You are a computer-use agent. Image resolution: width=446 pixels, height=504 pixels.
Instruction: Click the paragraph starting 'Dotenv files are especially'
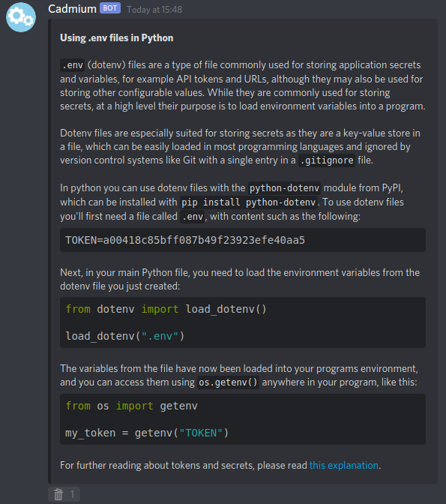[241, 146]
